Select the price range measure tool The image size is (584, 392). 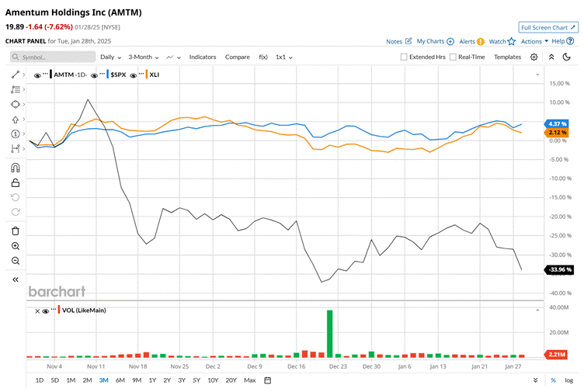[16, 149]
